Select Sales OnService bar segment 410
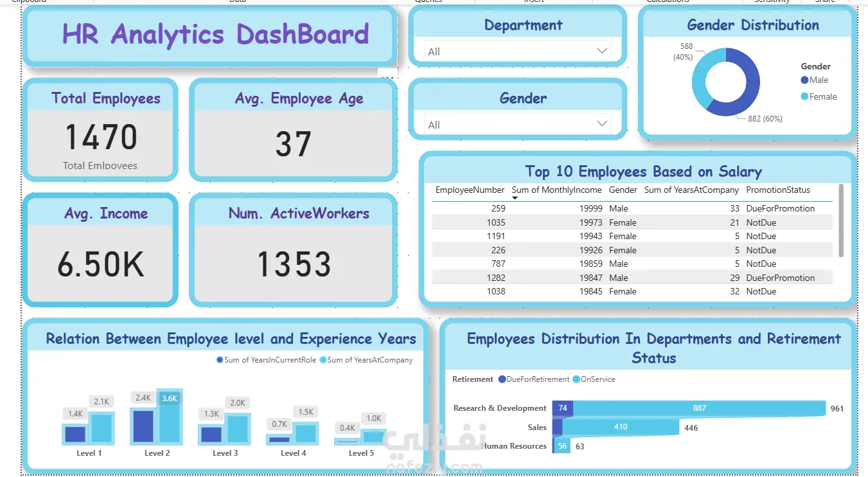868x477 pixels. (x=621, y=427)
